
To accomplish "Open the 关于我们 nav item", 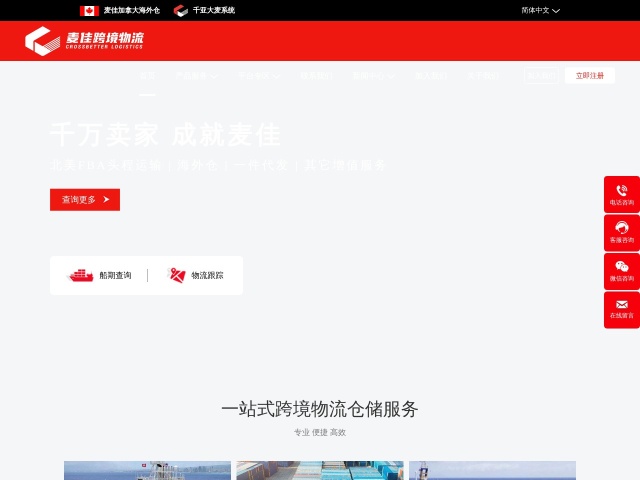I will (483, 76).
